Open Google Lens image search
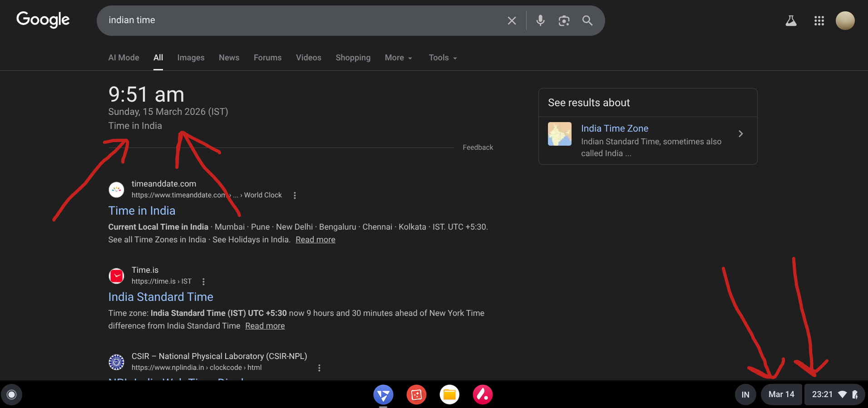 point(564,20)
